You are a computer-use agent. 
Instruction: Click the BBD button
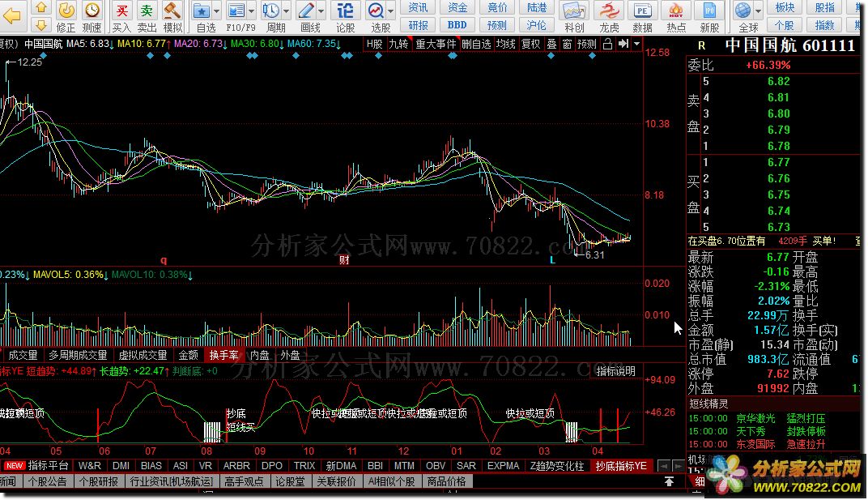point(457,25)
